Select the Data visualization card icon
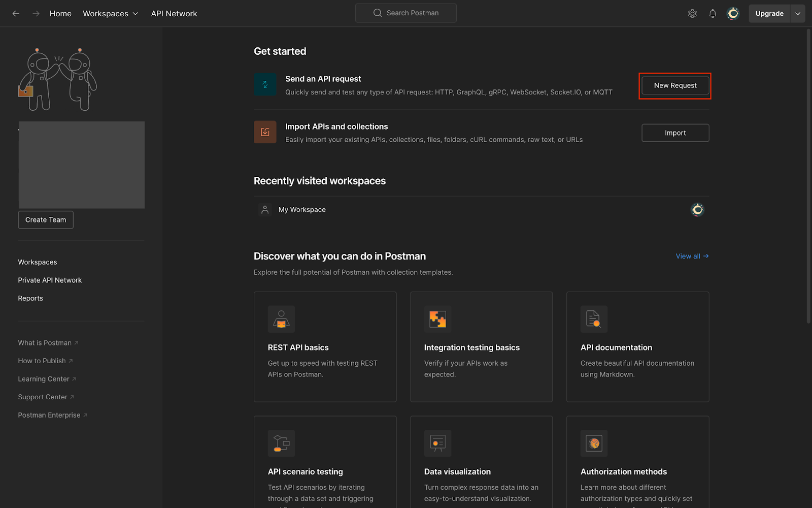 437,443
